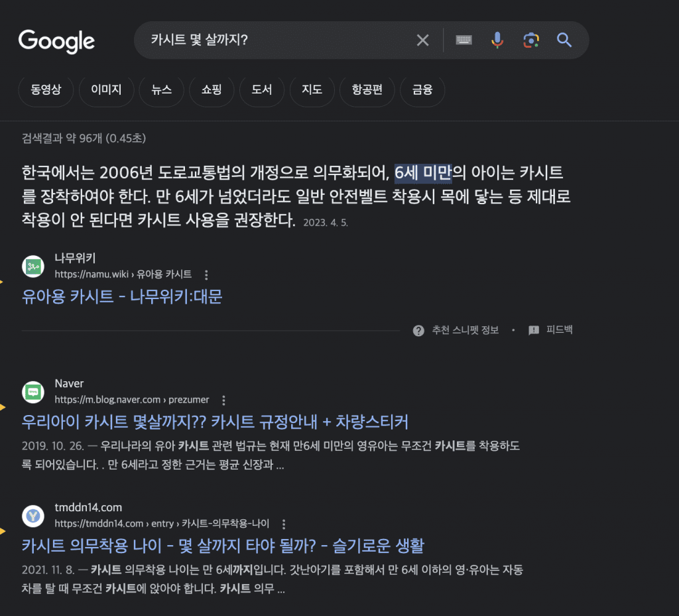
Task: Click the 피드백 flag icon
Action: pyautogui.click(x=534, y=330)
